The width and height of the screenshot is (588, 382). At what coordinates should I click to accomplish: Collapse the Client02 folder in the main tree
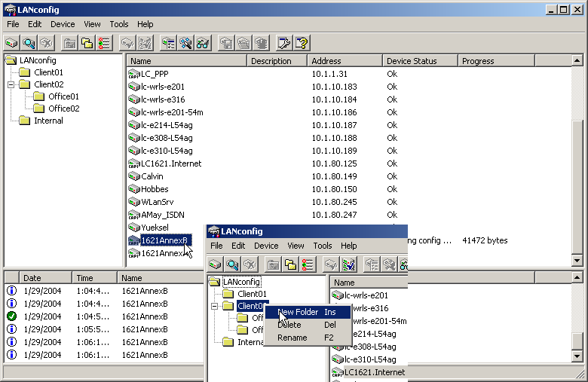[x=12, y=84]
